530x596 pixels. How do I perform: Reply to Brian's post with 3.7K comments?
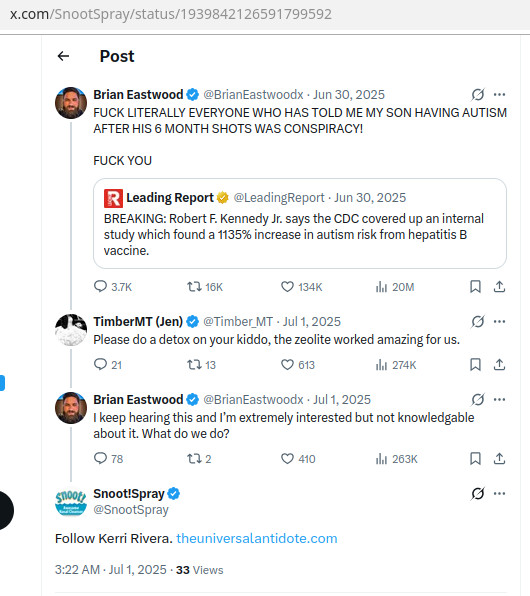pos(100,286)
